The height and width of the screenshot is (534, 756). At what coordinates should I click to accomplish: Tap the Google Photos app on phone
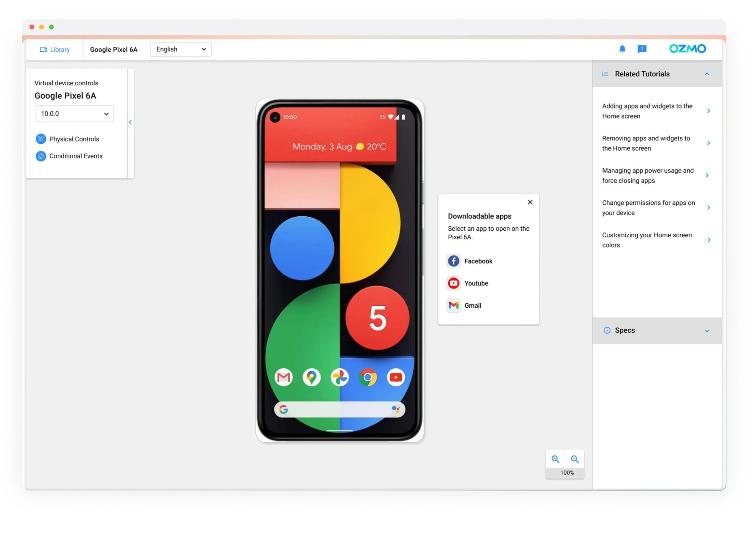coord(340,377)
